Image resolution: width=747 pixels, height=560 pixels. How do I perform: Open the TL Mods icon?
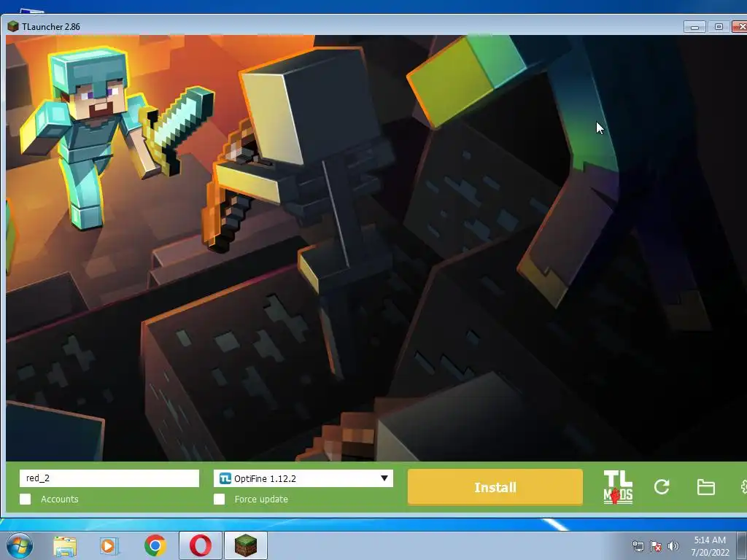(x=618, y=487)
